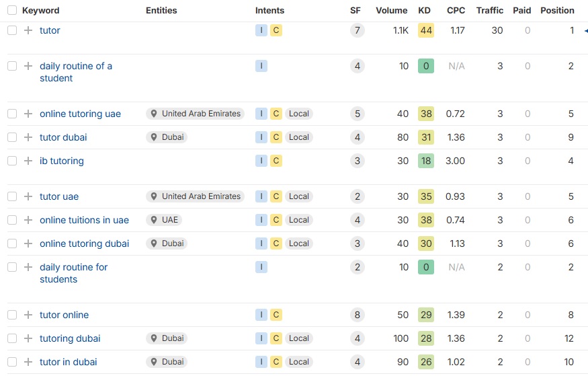Click the SF count badge for 'tutor'
Screen dimensions: 588x376
pyautogui.click(x=357, y=30)
